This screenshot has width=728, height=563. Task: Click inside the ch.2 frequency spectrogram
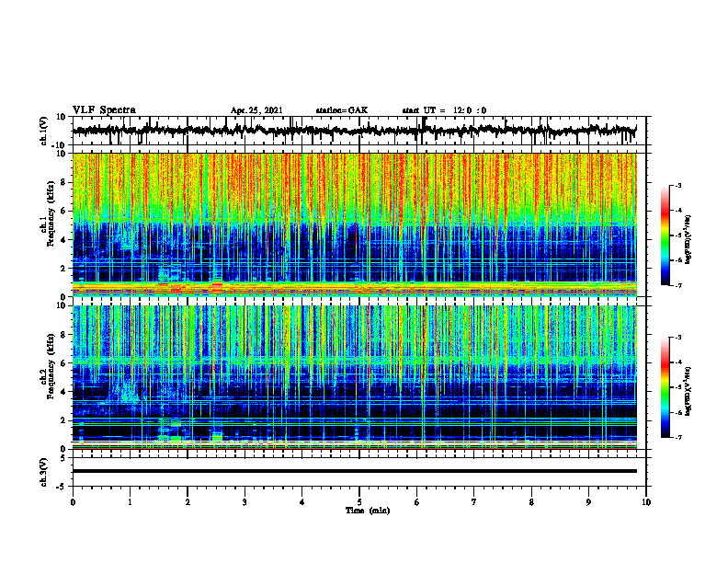tap(354, 377)
